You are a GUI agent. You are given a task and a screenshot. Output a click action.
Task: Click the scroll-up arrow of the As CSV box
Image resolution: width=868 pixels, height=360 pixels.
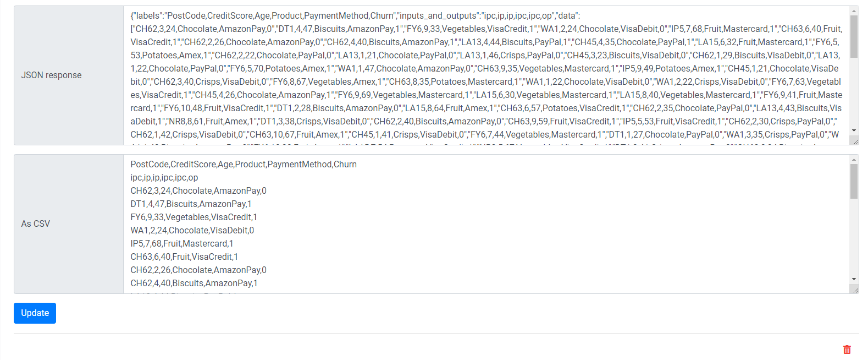(x=853, y=160)
